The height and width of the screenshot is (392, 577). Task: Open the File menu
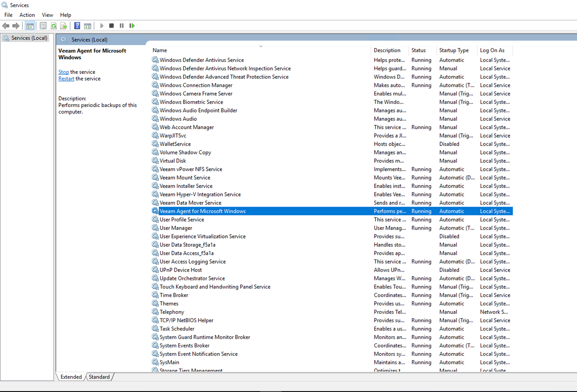point(8,15)
